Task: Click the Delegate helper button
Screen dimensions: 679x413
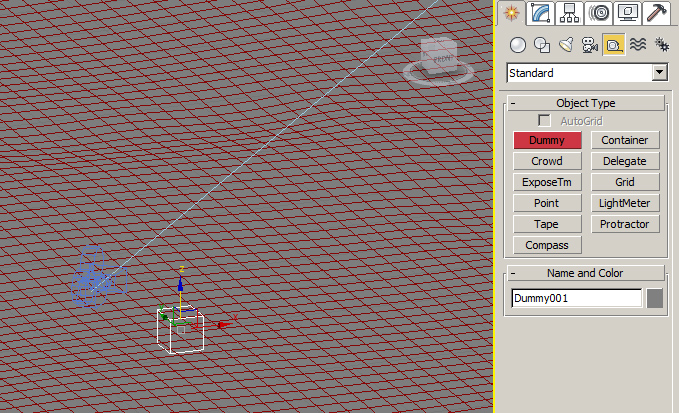Action: point(625,161)
